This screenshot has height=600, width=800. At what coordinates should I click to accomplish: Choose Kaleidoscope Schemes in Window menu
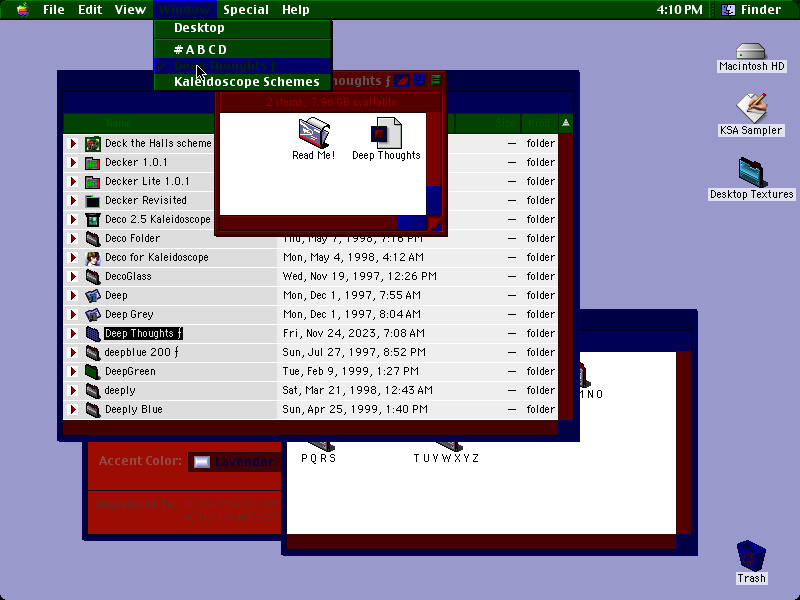(243, 82)
